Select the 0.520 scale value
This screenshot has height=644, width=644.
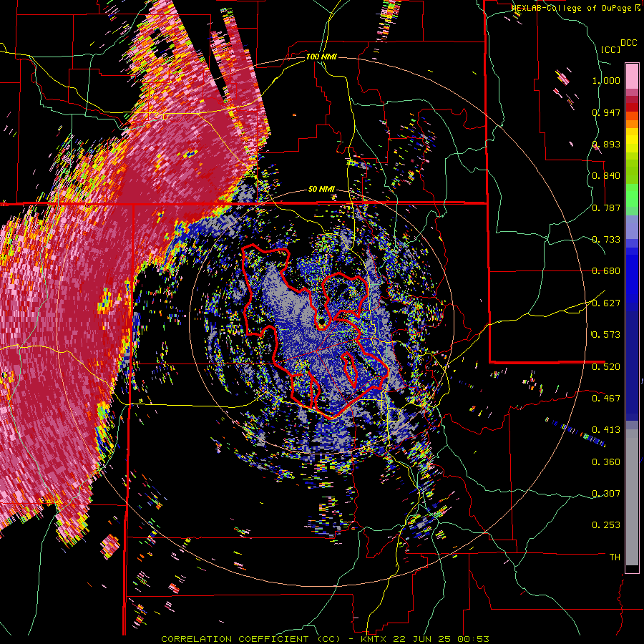tap(606, 367)
